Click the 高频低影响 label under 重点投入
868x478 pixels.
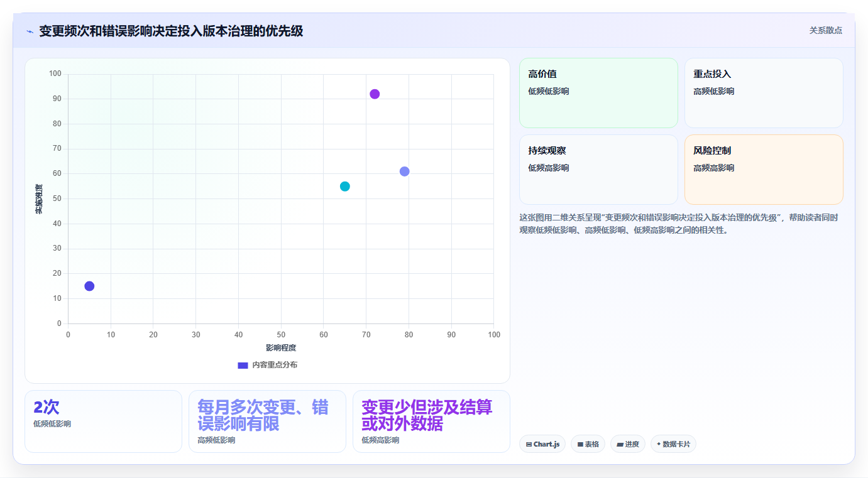tap(713, 91)
